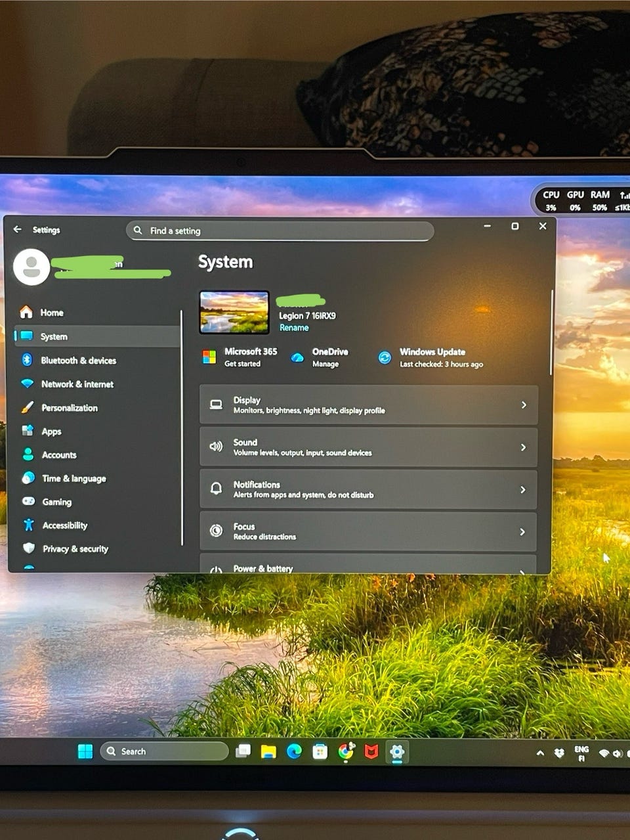Open Home in Settings sidebar
Viewport: 630px width, 840px height.
pyautogui.click(x=96, y=313)
